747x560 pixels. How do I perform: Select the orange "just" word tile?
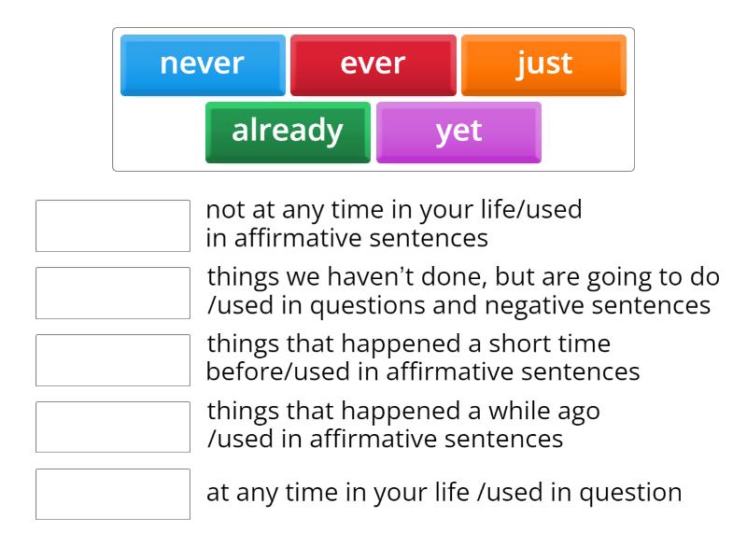pos(544,63)
